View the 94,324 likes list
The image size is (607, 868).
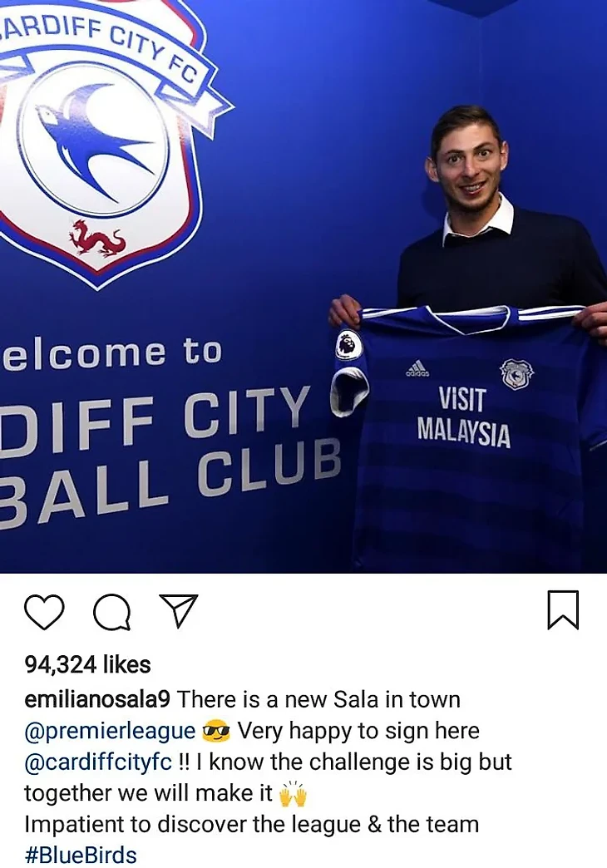click(87, 664)
